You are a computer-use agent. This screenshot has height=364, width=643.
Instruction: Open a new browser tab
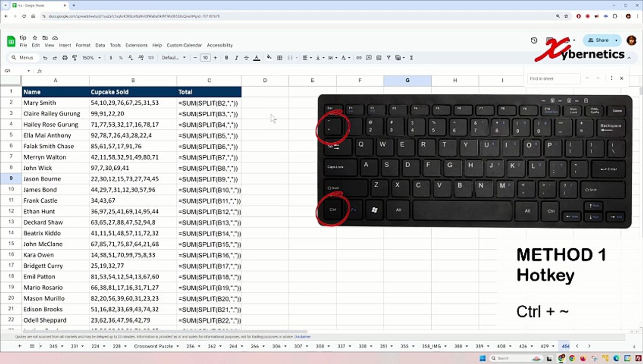(x=74, y=5)
